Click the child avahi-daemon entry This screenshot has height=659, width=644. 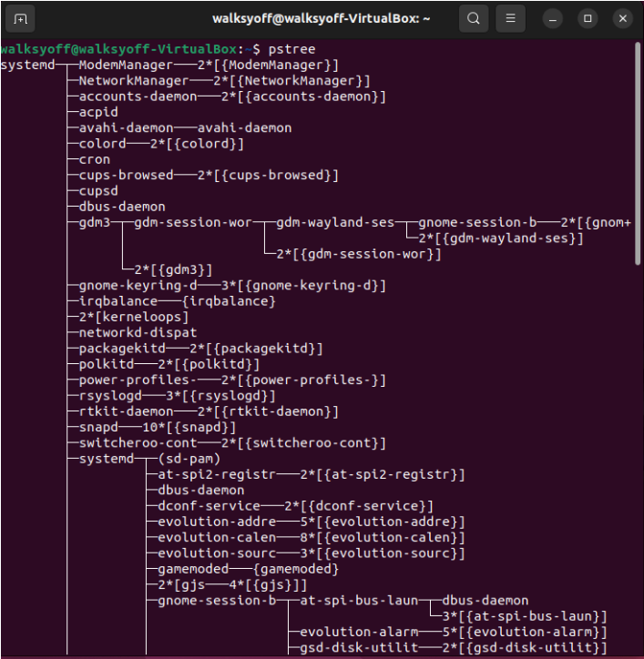coord(244,128)
